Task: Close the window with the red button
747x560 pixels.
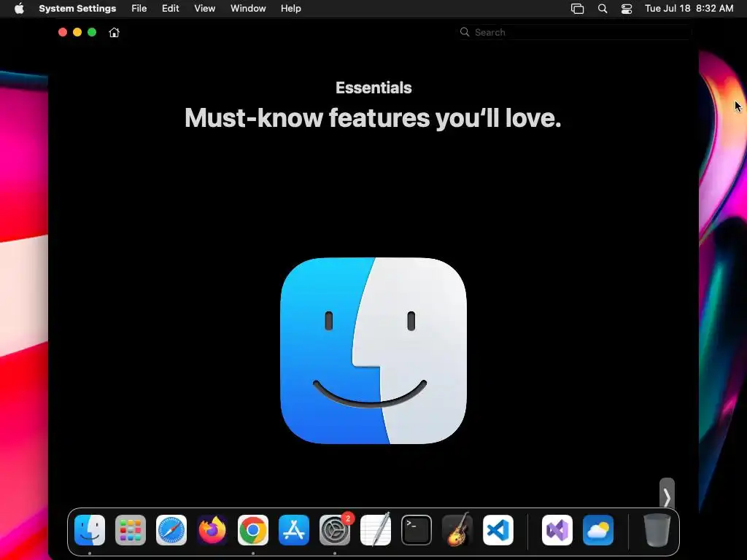Action: coord(63,32)
